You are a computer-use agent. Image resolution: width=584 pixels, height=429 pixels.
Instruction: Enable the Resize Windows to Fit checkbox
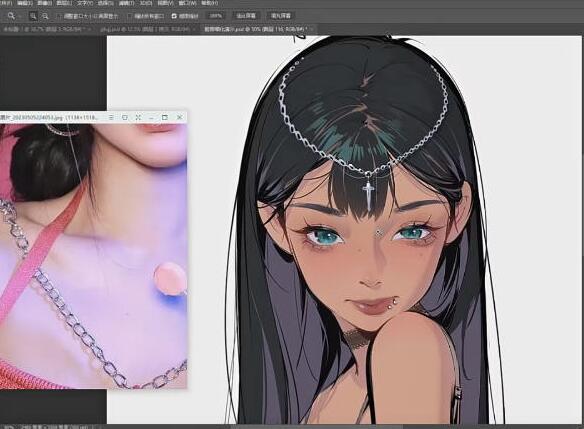click(59, 16)
